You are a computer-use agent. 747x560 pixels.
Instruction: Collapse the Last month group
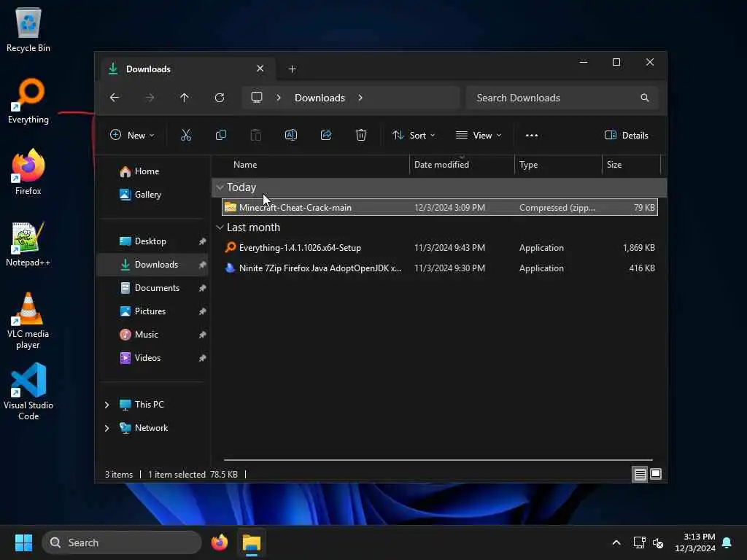[x=220, y=227]
